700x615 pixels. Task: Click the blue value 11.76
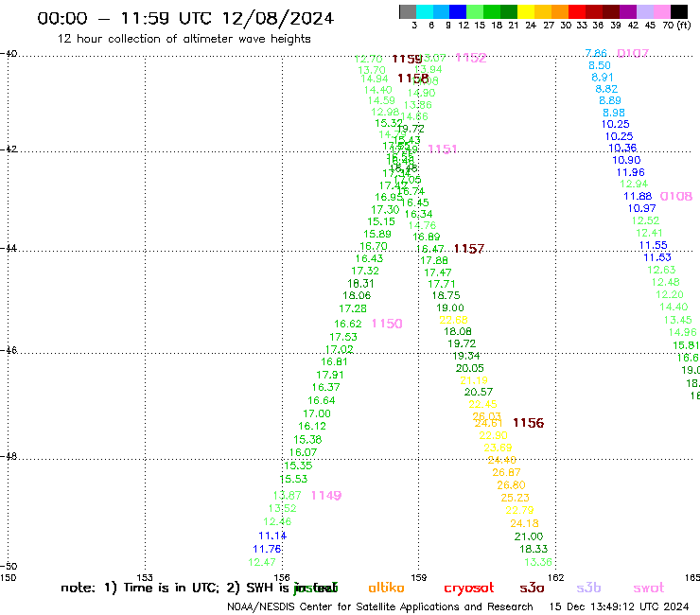267,549
